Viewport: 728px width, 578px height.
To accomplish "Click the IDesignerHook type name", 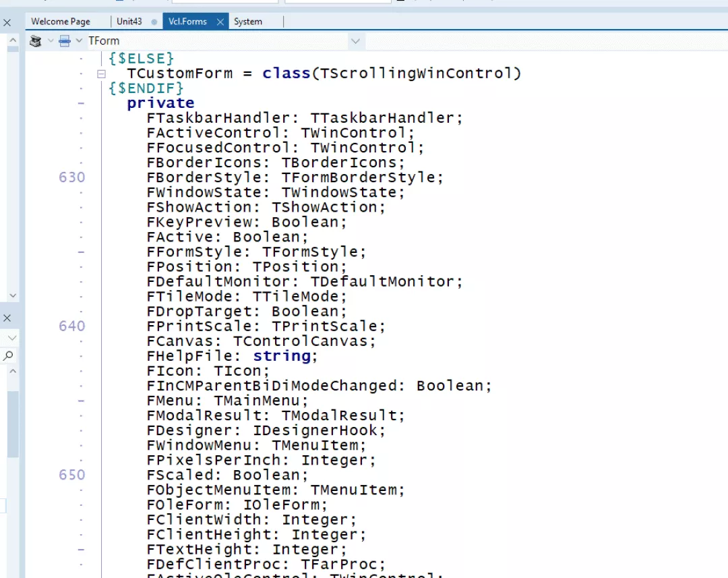I will (x=315, y=430).
